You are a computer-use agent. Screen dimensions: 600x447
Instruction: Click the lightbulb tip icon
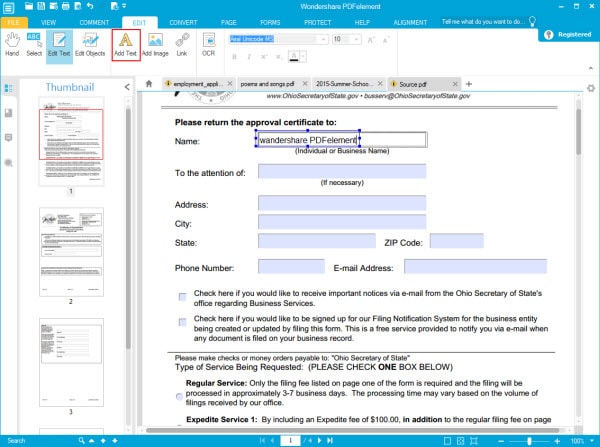532,21
